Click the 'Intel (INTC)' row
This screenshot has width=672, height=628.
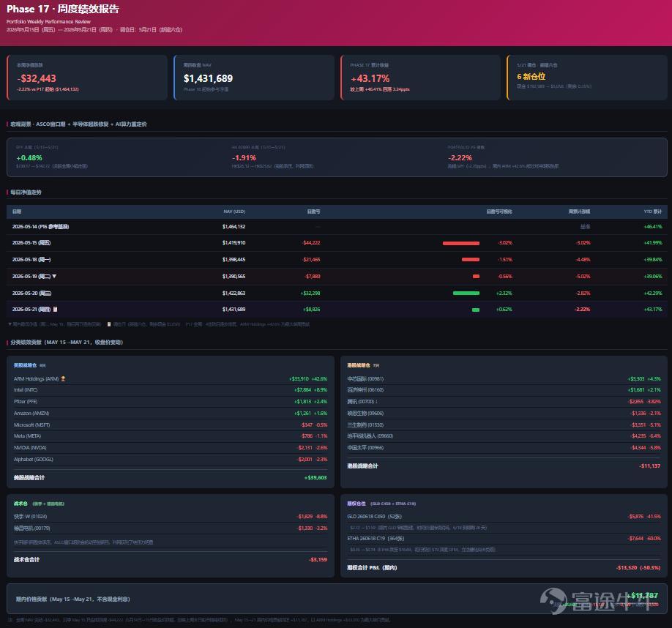click(x=171, y=390)
